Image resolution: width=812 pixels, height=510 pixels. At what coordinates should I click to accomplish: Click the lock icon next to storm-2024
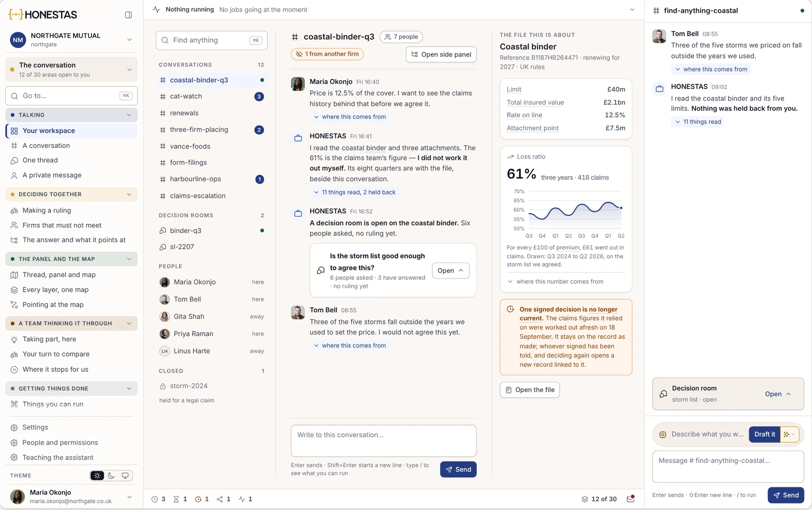163,386
